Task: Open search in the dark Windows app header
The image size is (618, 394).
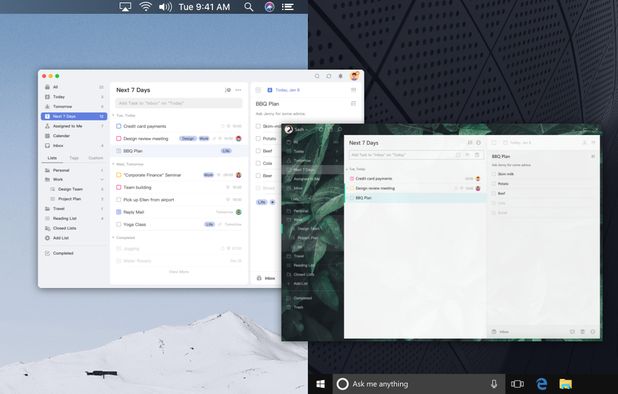Action: click(340, 129)
